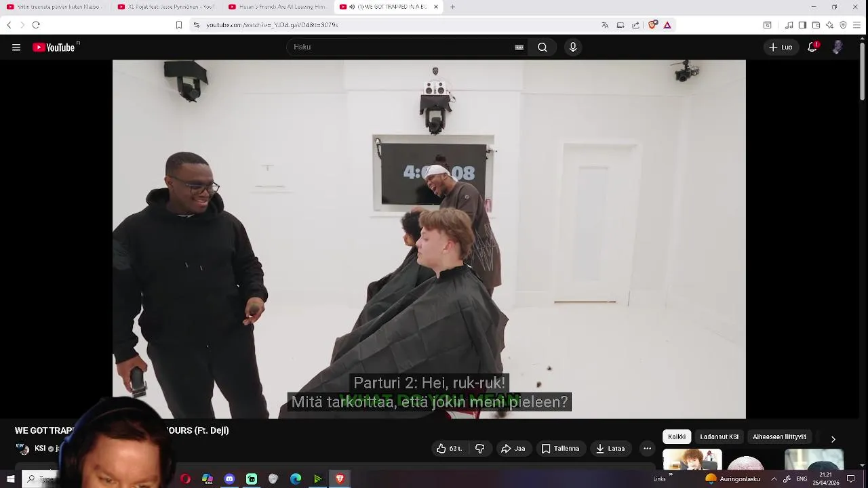
Task: Save the video with Tallenna
Action: tap(561, 449)
